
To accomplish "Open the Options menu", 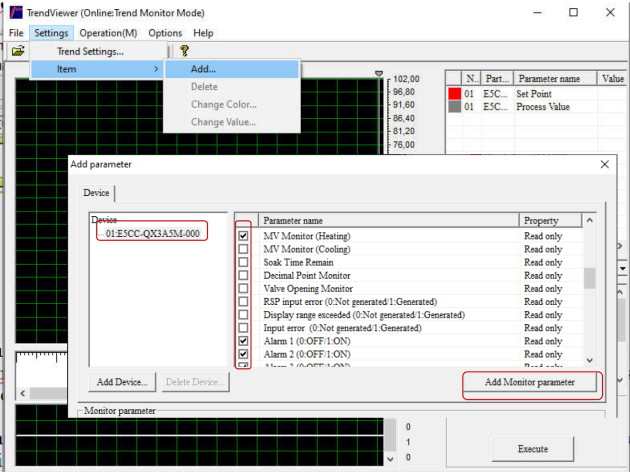I will pyautogui.click(x=165, y=33).
